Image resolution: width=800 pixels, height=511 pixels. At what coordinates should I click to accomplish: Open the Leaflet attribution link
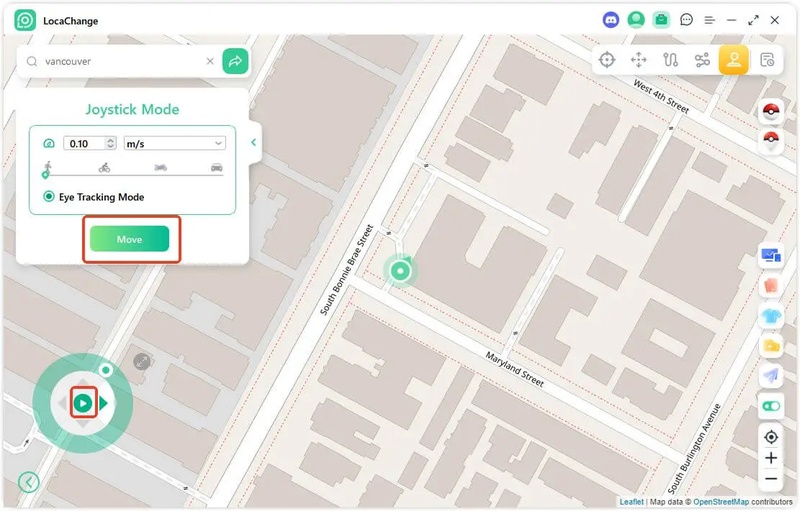pos(631,502)
